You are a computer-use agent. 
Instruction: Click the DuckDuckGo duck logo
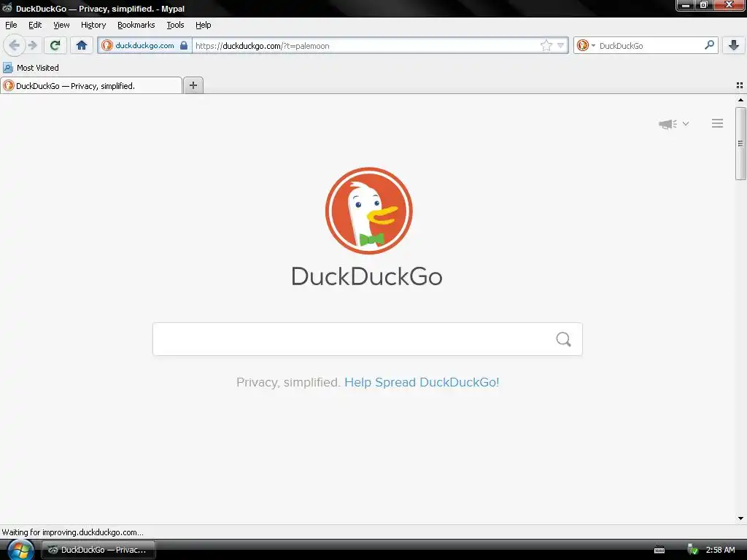pyautogui.click(x=368, y=211)
